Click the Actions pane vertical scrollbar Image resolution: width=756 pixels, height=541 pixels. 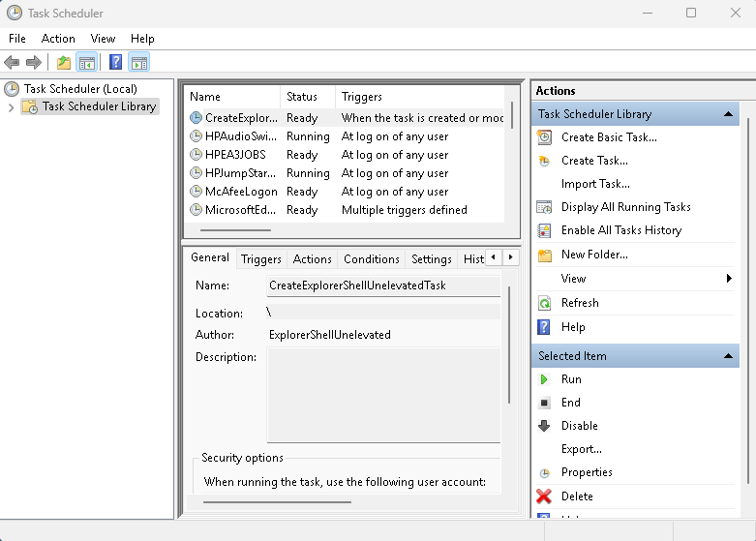pos(748,299)
